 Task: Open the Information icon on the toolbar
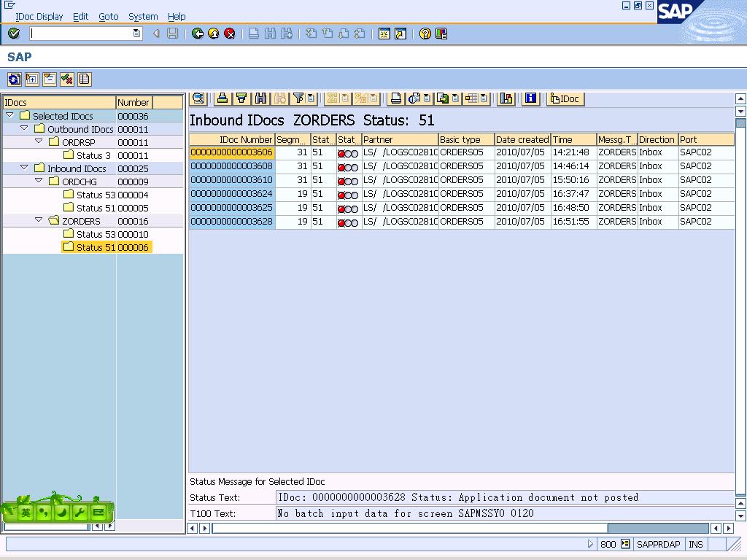tap(530, 99)
